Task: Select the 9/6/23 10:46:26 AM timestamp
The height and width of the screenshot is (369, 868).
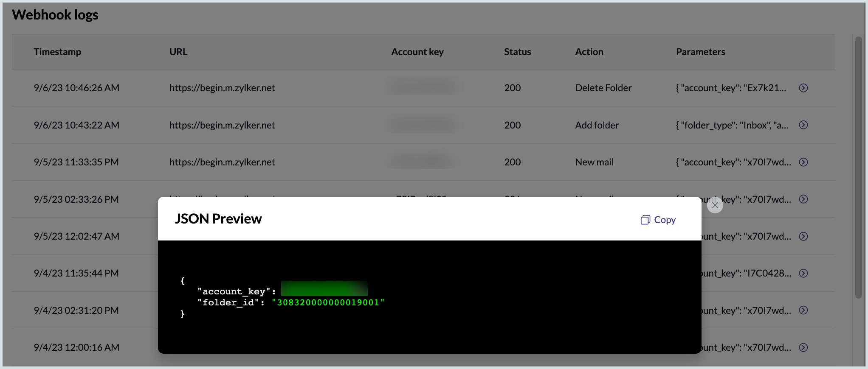Action: coord(76,88)
